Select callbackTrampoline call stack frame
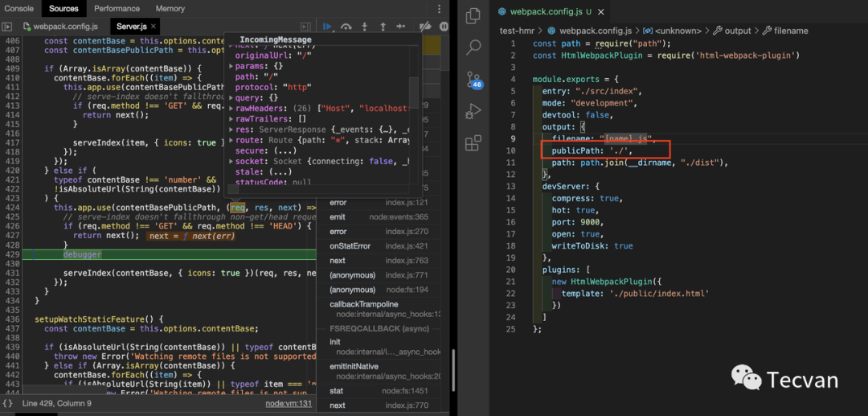868x416 pixels. (379, 309)
